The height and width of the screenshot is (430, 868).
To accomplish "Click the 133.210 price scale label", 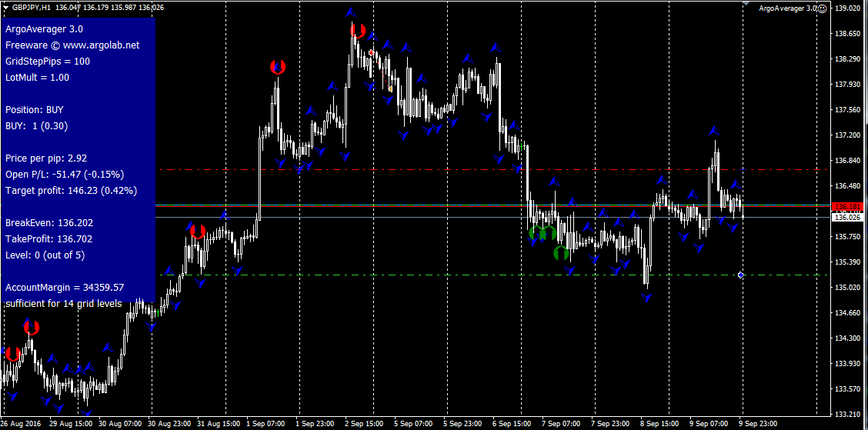I will (847, 414).
